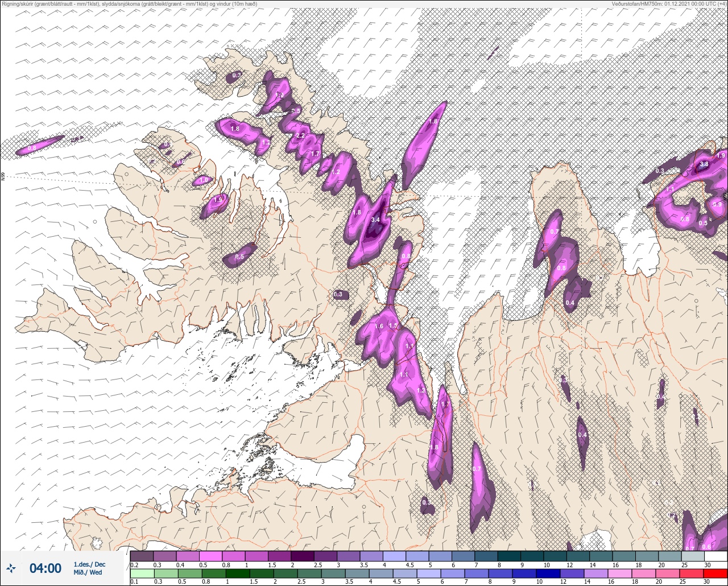Select the darkest purple snow legend swatch
The height and width of the screenshot is (586, 728).
(302, 556)
